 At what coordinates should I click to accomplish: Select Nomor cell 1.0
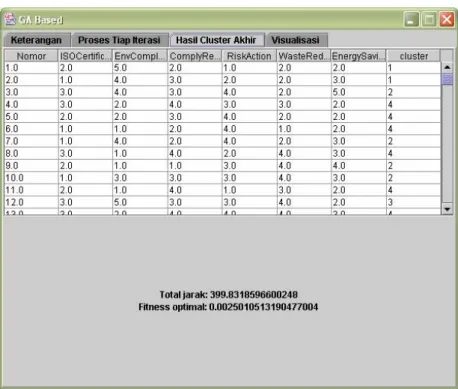[x=31, y=68]
